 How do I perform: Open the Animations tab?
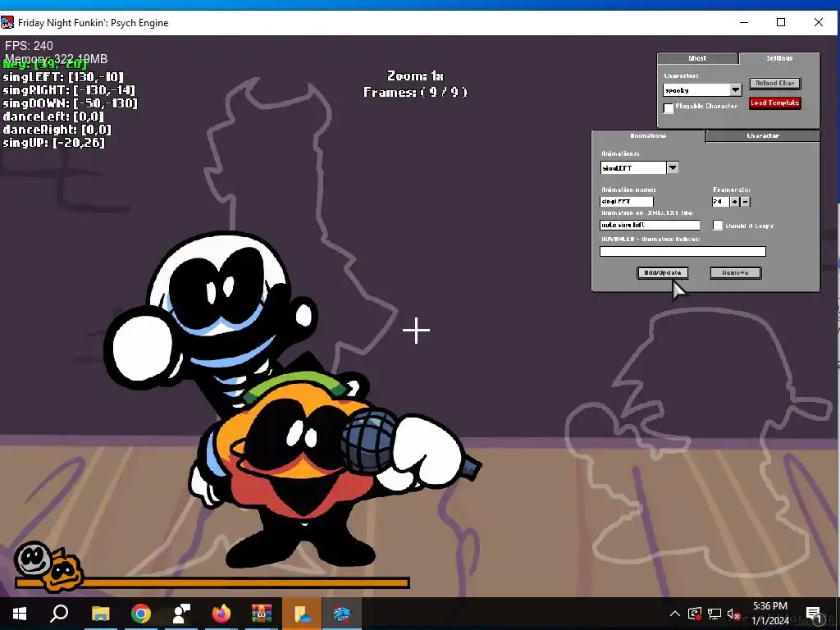648,135
